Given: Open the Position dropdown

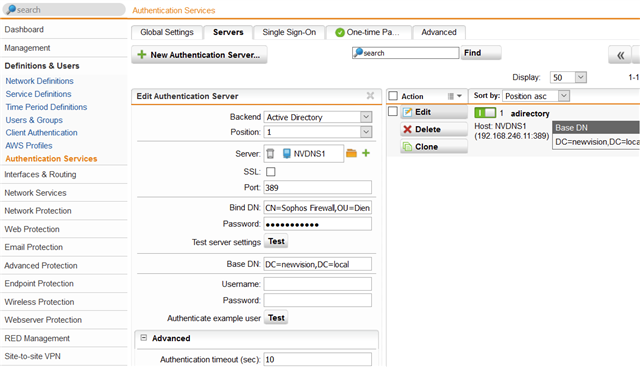Looking at the screenshot, I should coord(318,132).
